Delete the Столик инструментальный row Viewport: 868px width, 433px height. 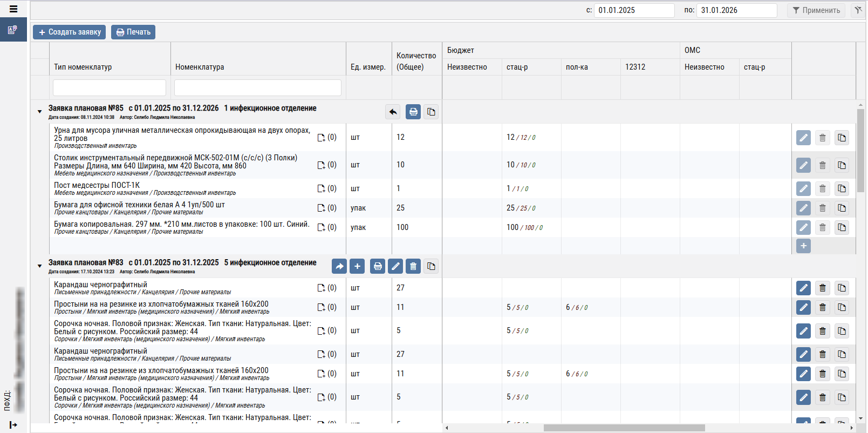823,165
